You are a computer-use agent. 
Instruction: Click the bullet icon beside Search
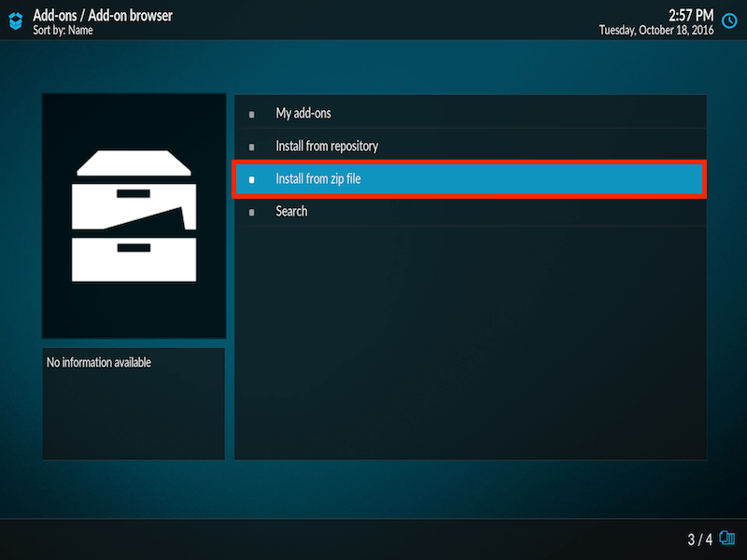click(251, 213)
